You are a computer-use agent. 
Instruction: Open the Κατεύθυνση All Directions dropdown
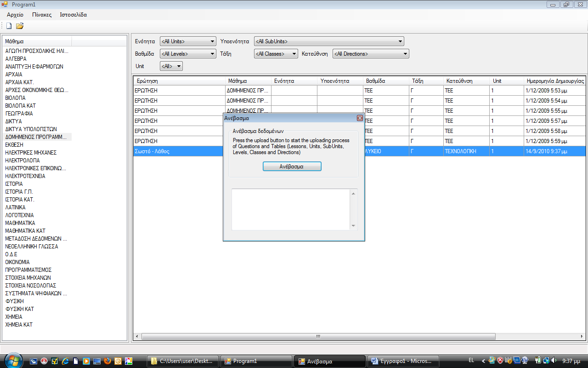(371, 54)
